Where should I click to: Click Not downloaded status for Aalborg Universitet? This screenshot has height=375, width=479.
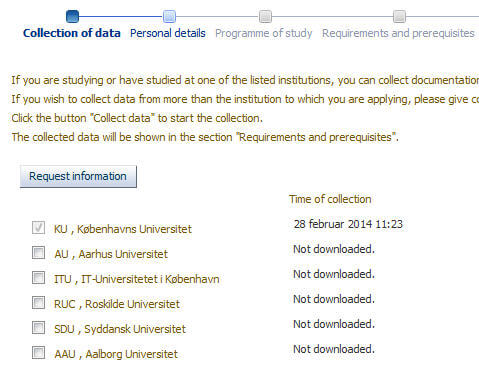pyautogui.click(x=334, y=349)
